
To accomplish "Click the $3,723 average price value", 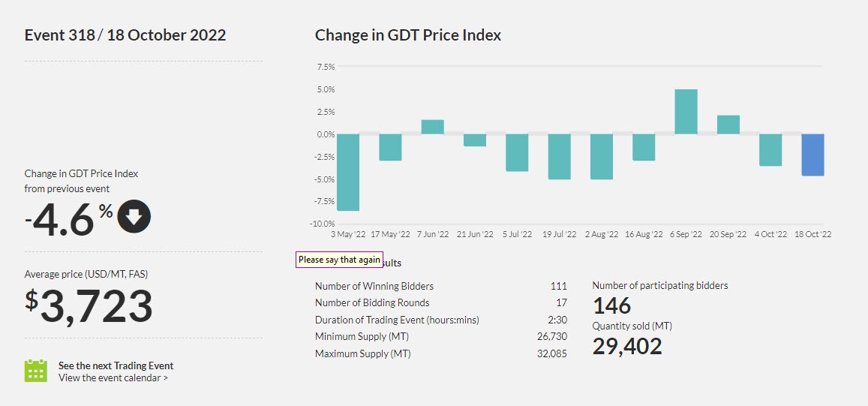I will click(89, 305).
